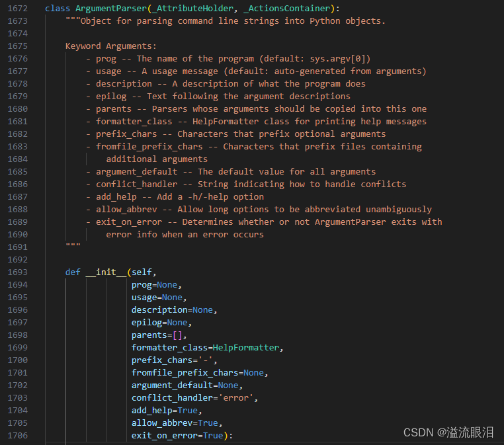The width and height of the screenshot is (504, 445).
Task: Click the def keyword on line 1693
Action: 73,272
